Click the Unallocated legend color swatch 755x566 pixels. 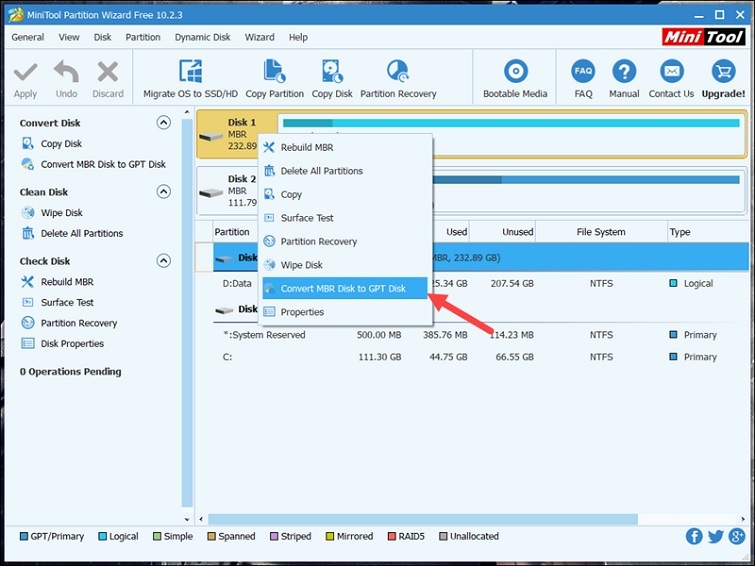pyautogui.click(x=443, y=537)
